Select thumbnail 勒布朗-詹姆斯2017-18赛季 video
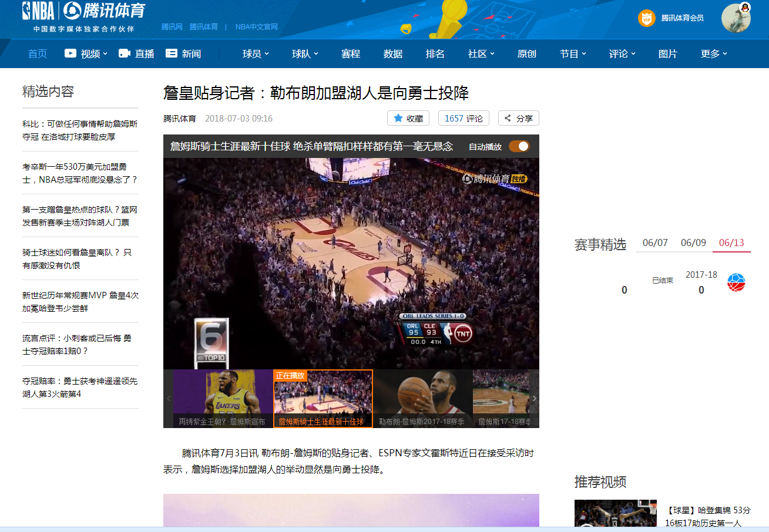 (423, 398)
